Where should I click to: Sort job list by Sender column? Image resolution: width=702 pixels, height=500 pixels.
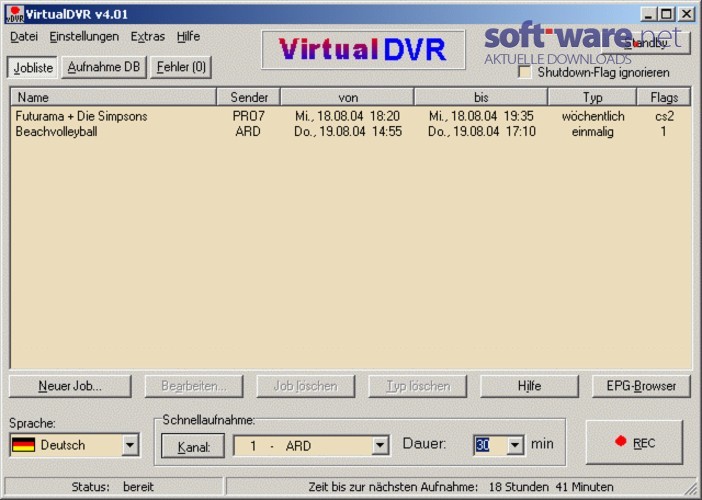[x=248, y=97]
